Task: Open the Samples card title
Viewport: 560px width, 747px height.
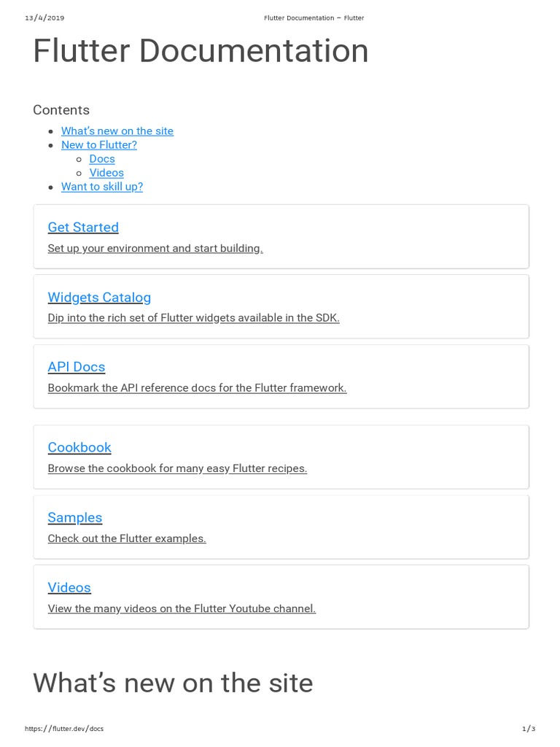Action: (x=75, y=518)
